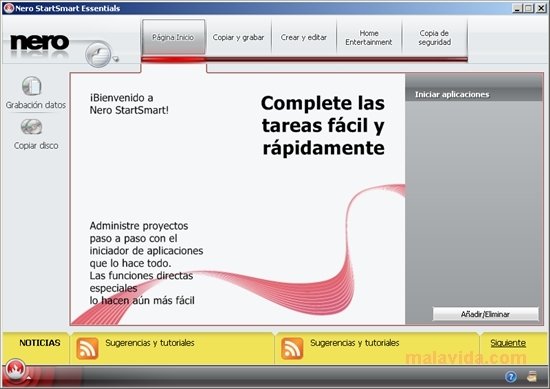The height and width of the screenshot is (389, 550).
Task: Switch to Copiar y grabar tab
Action: click(238, 37)
